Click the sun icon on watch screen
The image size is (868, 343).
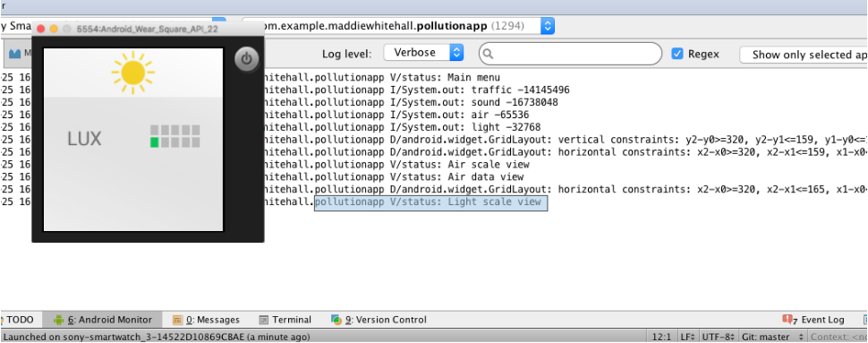pos(132,73)
